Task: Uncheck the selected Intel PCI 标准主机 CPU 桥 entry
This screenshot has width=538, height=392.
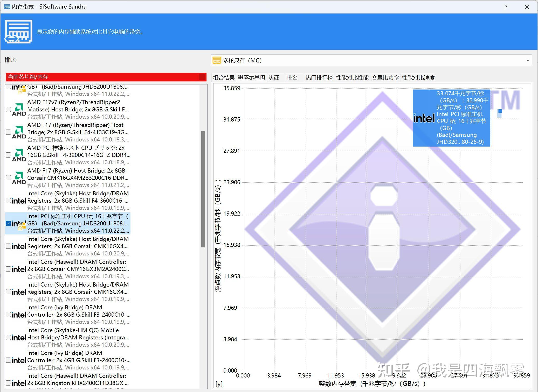Action: point(8,223)
